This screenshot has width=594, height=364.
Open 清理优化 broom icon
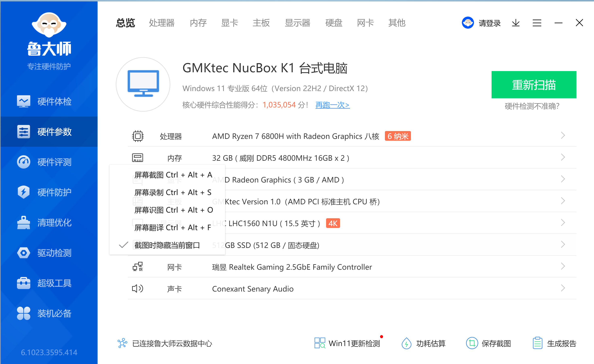24,222
